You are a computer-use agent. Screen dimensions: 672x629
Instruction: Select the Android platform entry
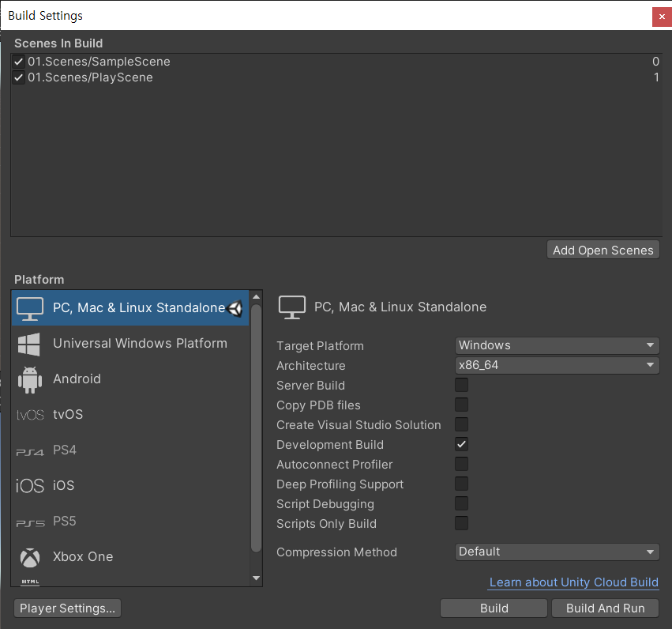click(x=130, y=379)
